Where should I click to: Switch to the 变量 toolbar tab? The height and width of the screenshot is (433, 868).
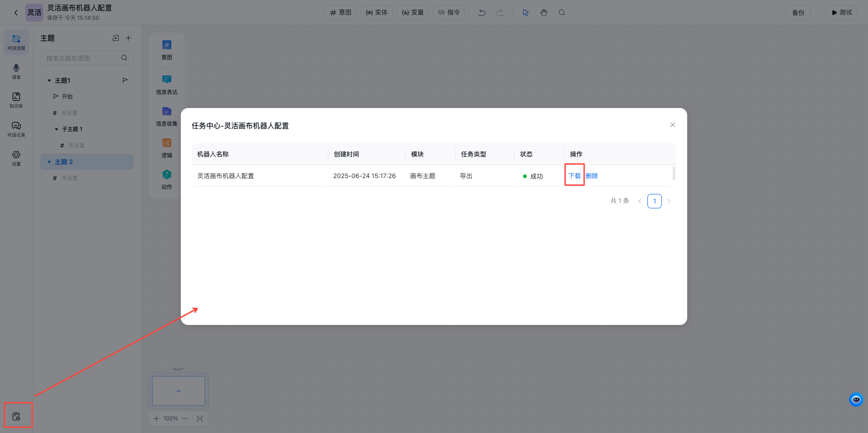click(x=412, y=12)
